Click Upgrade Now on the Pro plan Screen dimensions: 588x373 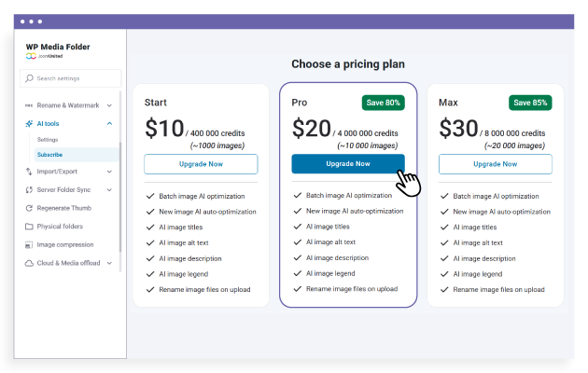pos(347,164)
